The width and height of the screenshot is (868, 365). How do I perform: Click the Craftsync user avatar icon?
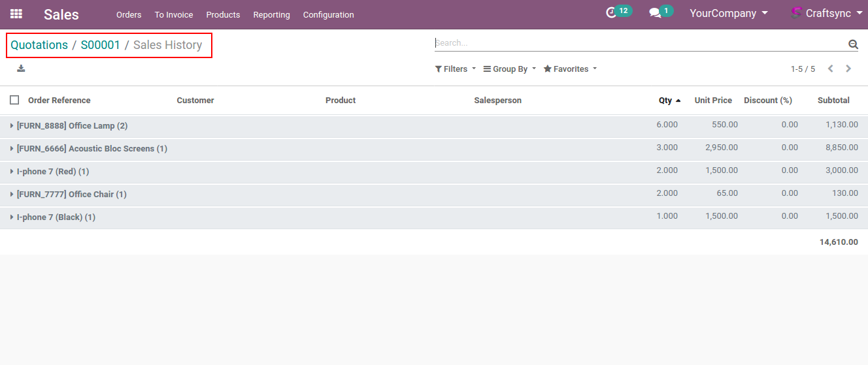click(x=796, y=13)
